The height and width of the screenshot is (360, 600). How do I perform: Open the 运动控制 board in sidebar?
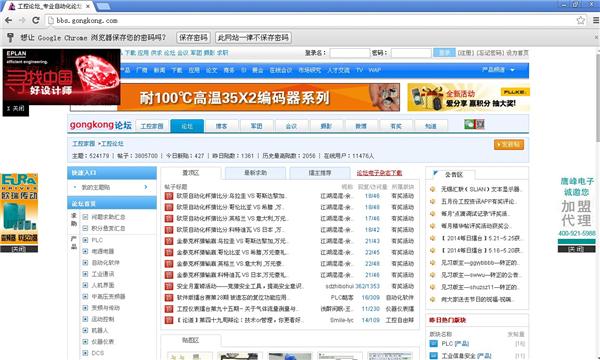[103, 319]
